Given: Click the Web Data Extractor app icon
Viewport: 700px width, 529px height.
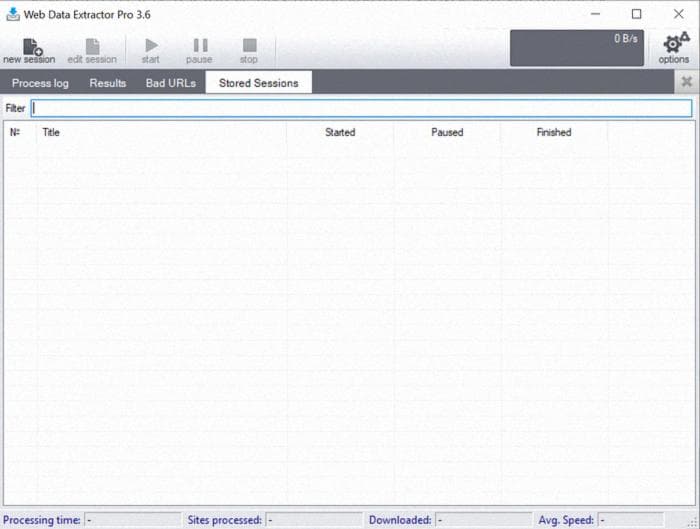Looking at the screenshot, I should (13, 14).
